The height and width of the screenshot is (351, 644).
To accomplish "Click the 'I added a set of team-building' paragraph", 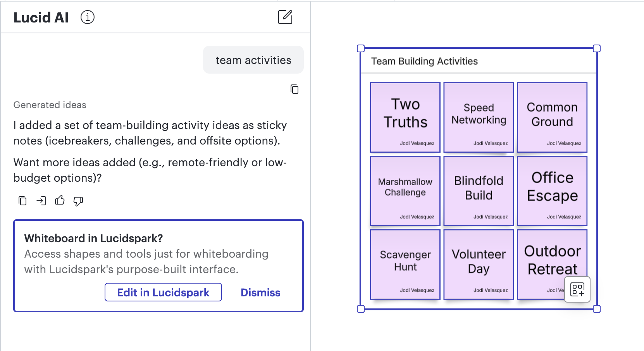I will pyautogui.click(x=150, y=133).
